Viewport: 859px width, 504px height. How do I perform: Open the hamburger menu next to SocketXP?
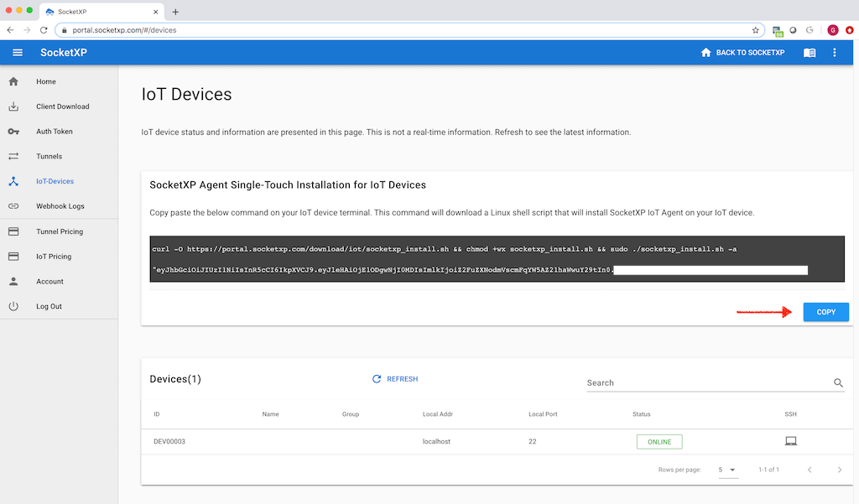(17, 52)
